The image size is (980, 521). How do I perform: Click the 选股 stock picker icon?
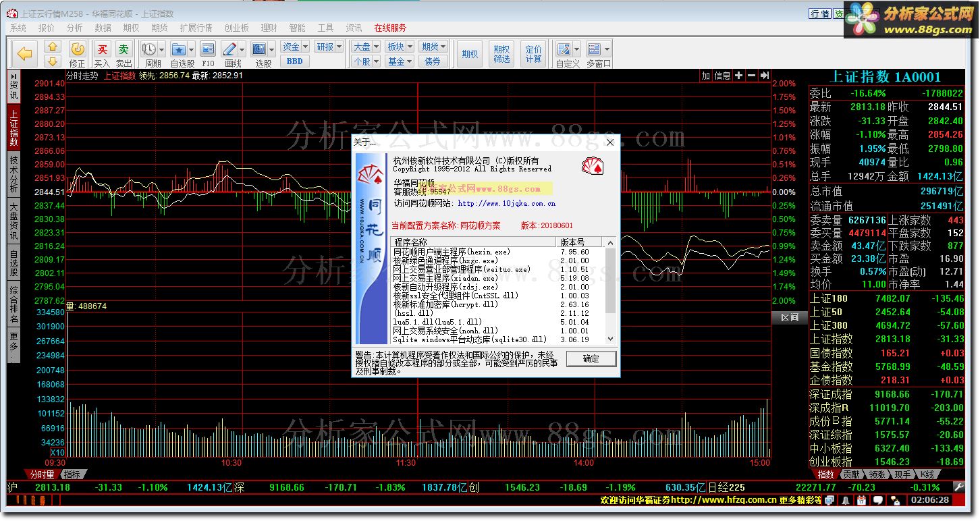coord(259,49)
